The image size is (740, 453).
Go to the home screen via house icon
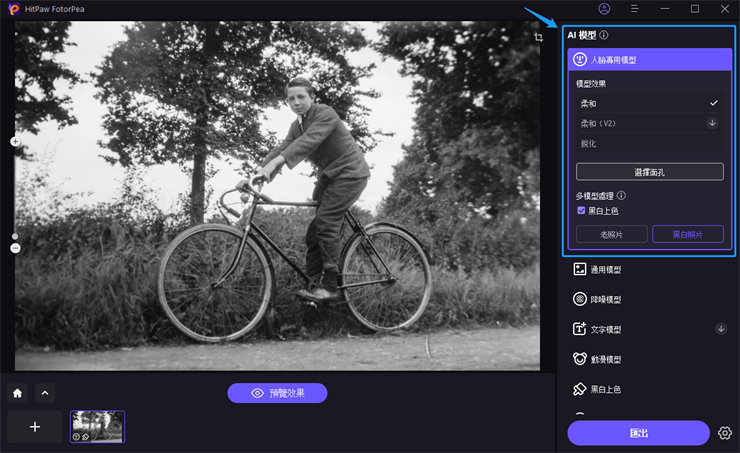(x=17, y=393)
